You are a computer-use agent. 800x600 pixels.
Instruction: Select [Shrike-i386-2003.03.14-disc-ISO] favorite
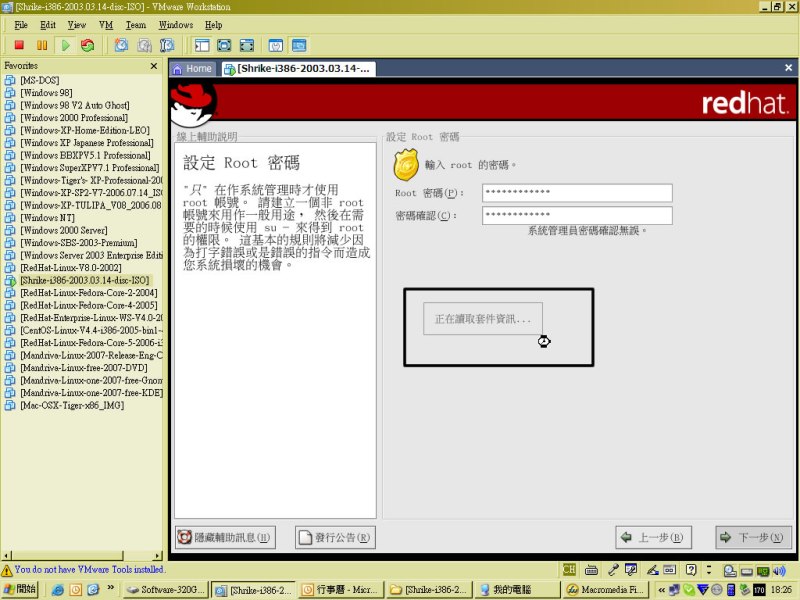(x=85, y=280)
